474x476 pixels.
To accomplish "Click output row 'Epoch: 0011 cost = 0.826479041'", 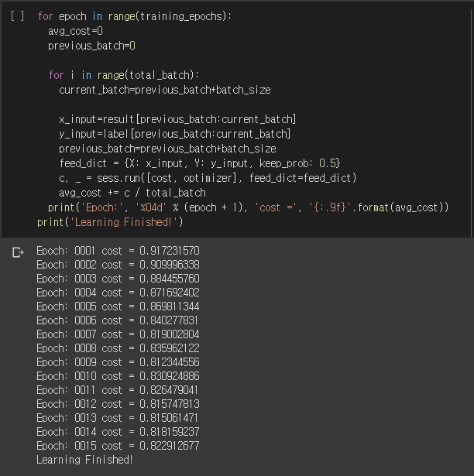I will (x=117, y=390).
